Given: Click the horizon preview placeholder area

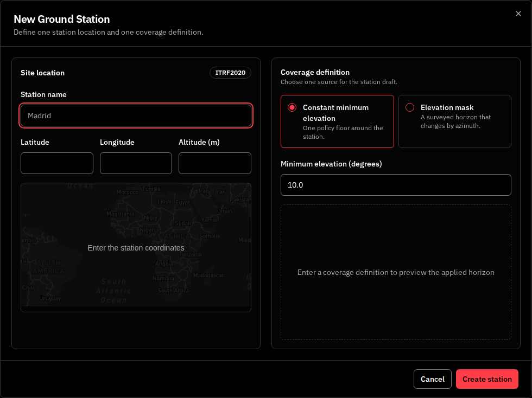Looking at the screenshot, I should pos(396,272).
